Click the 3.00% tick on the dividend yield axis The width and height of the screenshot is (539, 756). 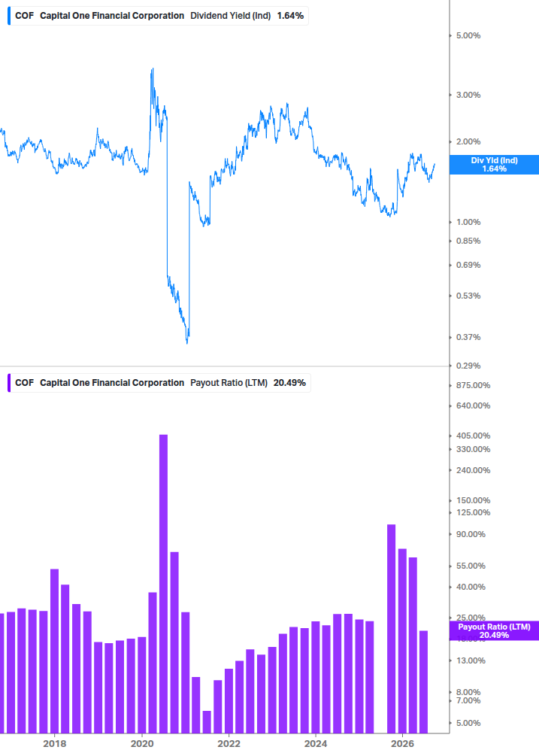click(x=468, y=95)
